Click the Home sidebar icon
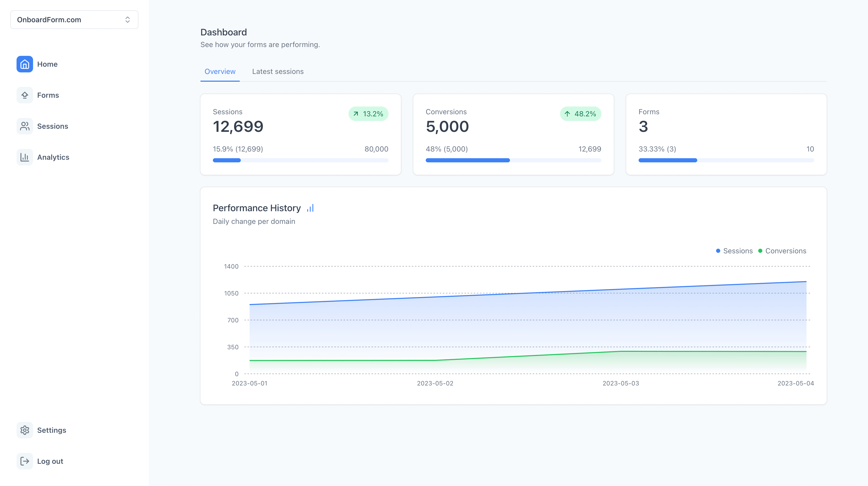Image resolution: width=868 pixels, height=486 pixels. [x=25, y=64]
